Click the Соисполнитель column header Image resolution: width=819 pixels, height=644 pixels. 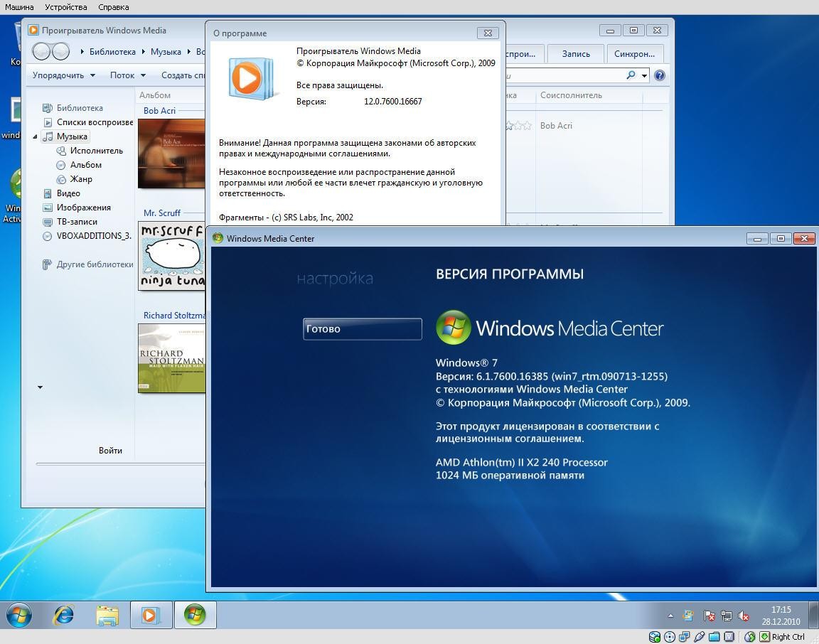pos(571,95)
